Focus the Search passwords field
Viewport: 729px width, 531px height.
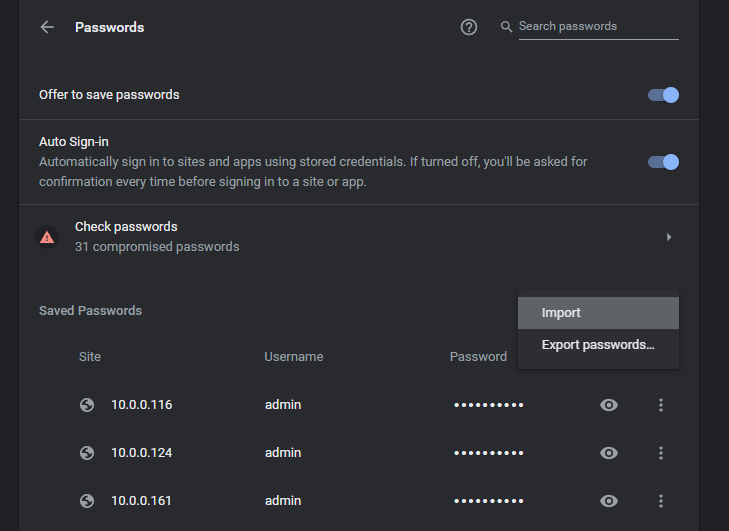coord(598,27)
